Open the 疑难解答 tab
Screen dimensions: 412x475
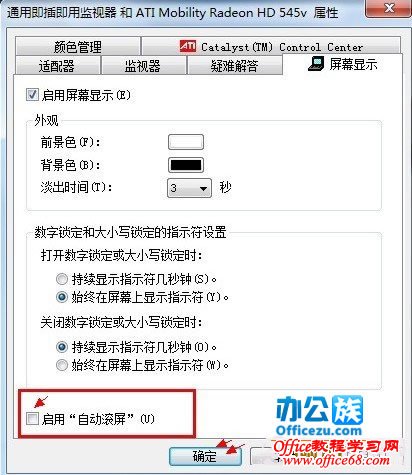click(x=234, y=66)
